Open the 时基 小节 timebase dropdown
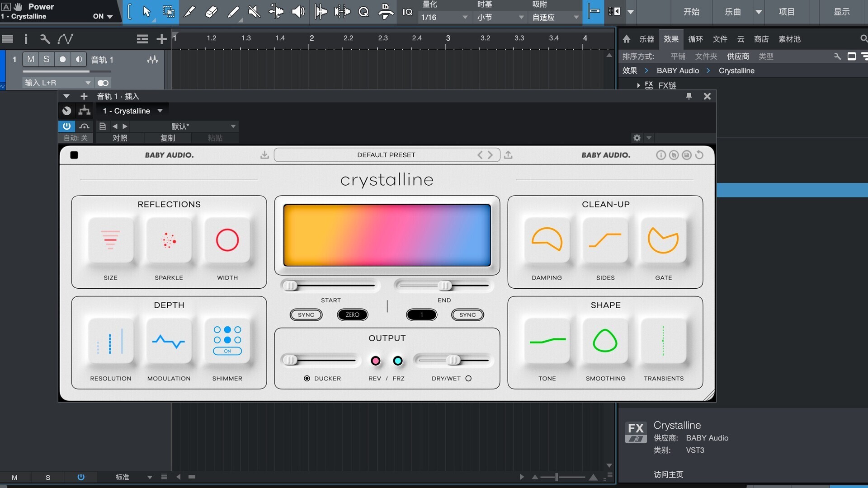This screenshot has width=868, height=488. pos(500,17)
